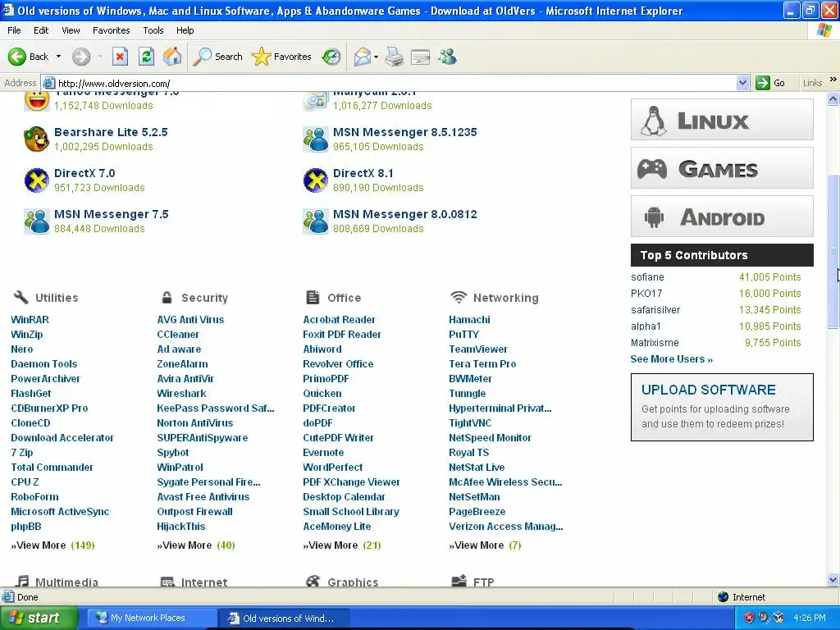
Task: Click the DirectX 7.0 icon
Action: 36,180
